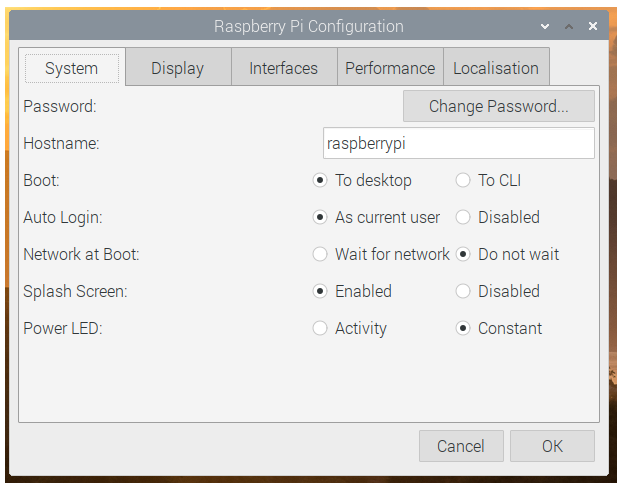
Task: Choose Boot To CLI option
Action: [463, 181]
